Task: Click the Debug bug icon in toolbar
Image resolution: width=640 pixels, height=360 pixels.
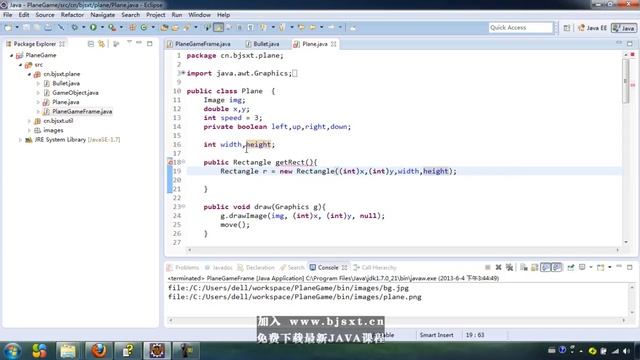Action: [75, 27]
